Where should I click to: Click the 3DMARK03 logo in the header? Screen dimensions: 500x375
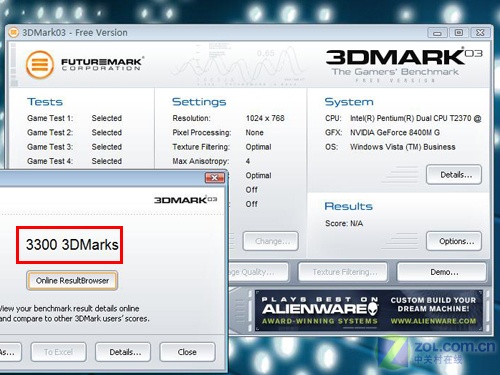click(404, 57)
